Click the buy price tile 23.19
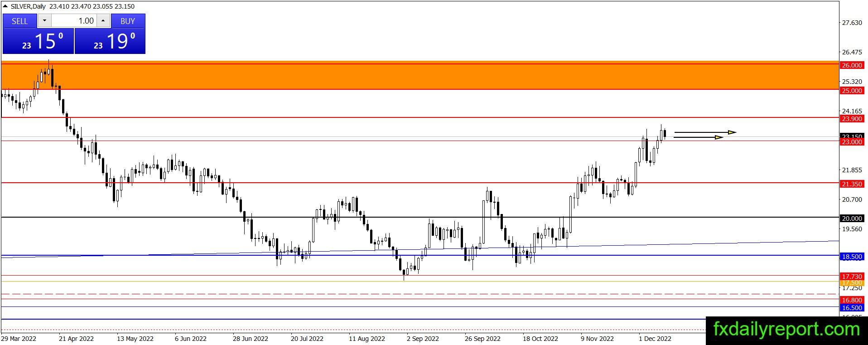 [110, 41]
